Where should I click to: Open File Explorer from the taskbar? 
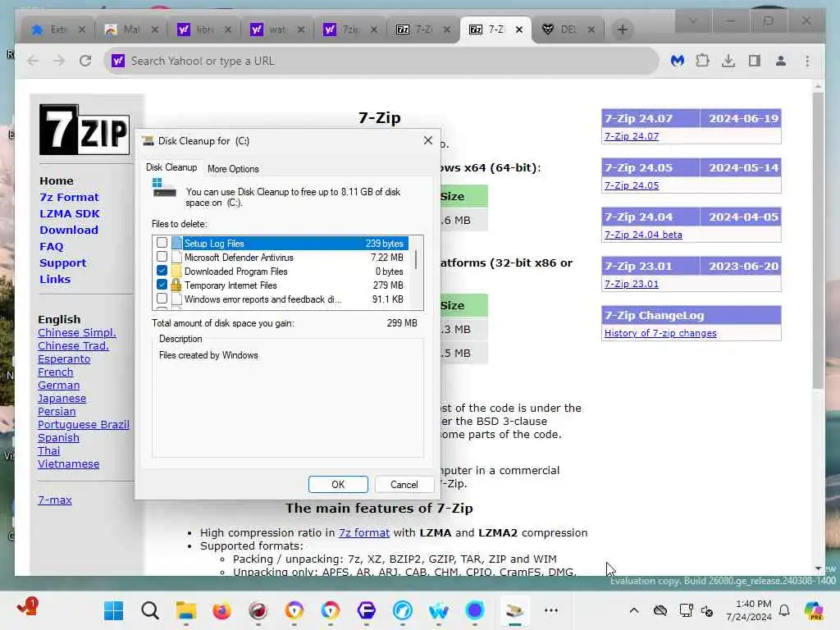tap(186, 610)
